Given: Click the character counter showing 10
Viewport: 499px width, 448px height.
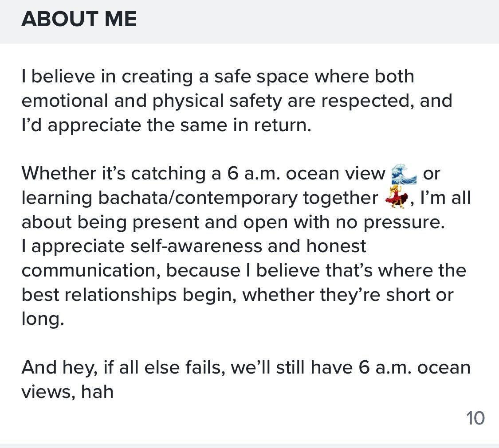Looking at the screenshot, I should [475, 418].
